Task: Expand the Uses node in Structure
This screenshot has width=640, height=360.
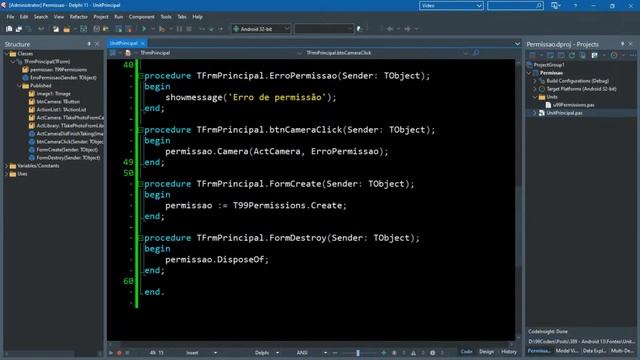Action: point(6,174)
